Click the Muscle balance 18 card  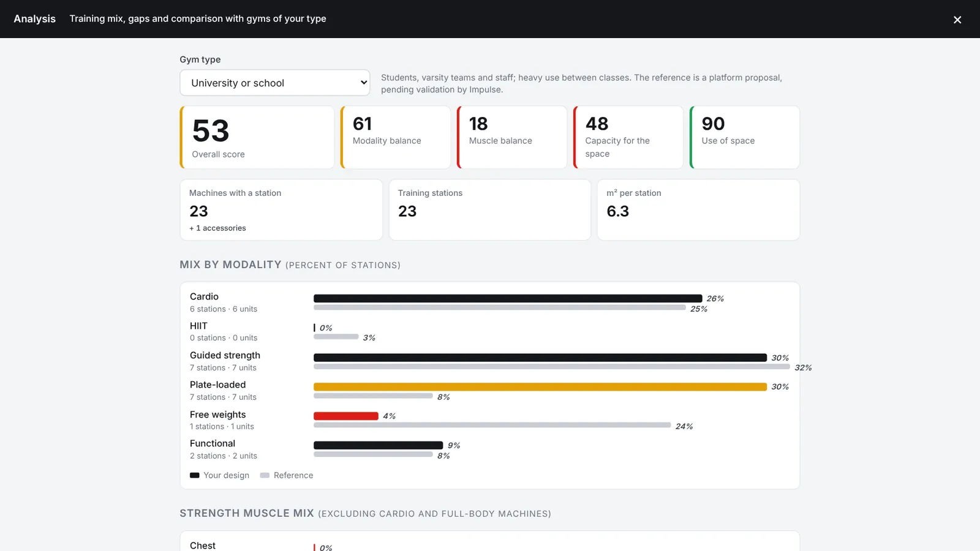click(512, 137)
